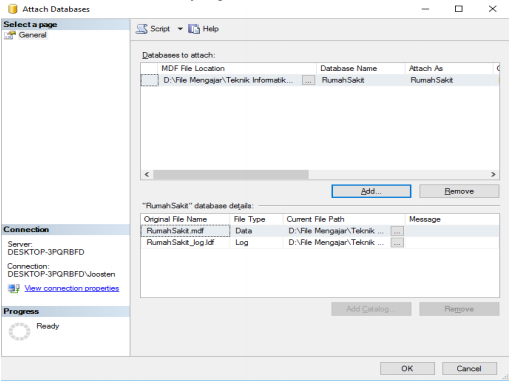Image resolution: width=516 pixels, height=385 pixels.
Task: Select the row header of RumahSakit entry
Action: (149, 80)
